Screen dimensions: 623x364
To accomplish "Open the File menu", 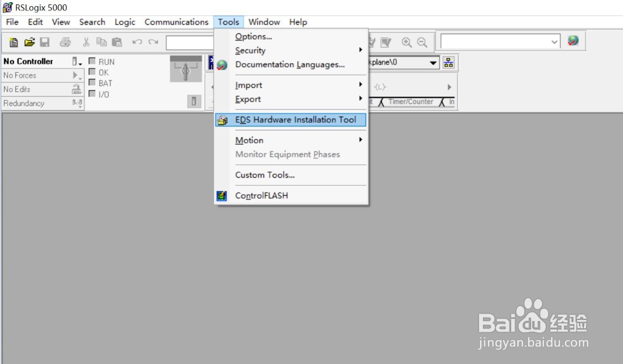I will pos(12,22).
